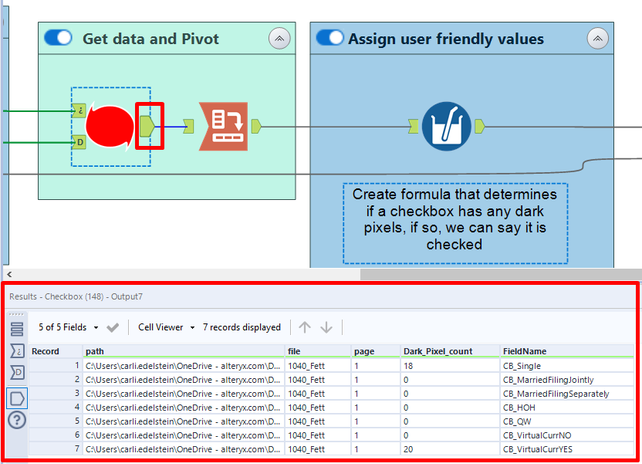Disable the Assign user friendly values container
This screenshot has width=642, height=464.
329,38
